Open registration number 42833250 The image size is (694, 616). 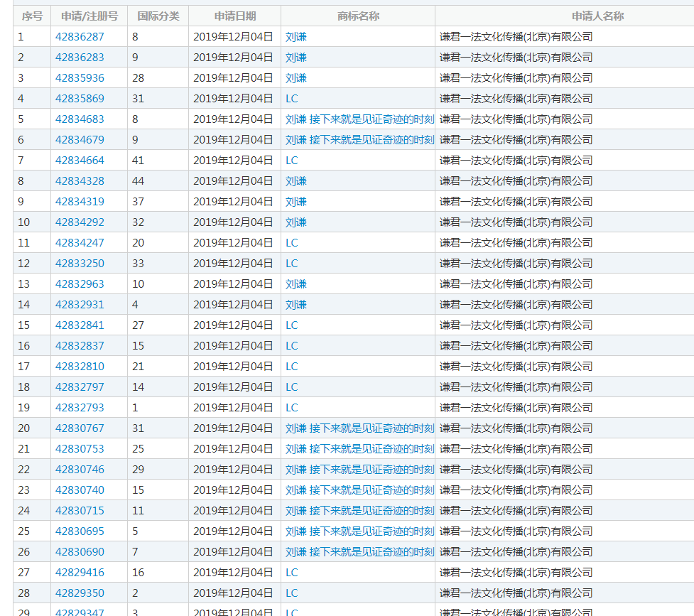pyautogui.click(x=80, y=264)
